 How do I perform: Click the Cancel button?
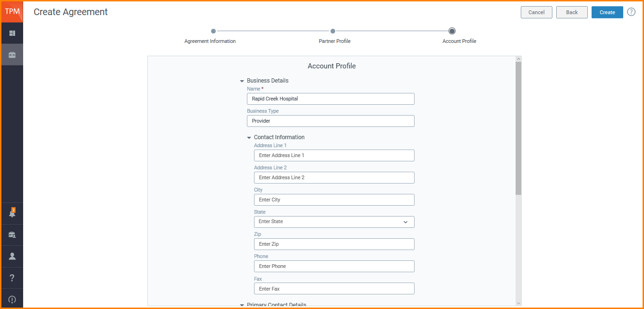click(536, 12)
